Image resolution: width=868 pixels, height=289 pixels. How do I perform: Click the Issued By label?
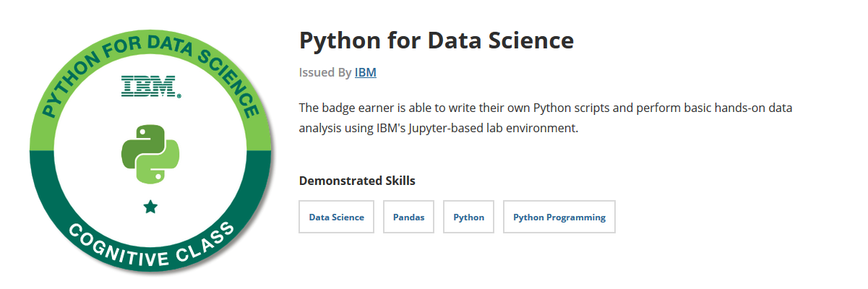[325, 73]
